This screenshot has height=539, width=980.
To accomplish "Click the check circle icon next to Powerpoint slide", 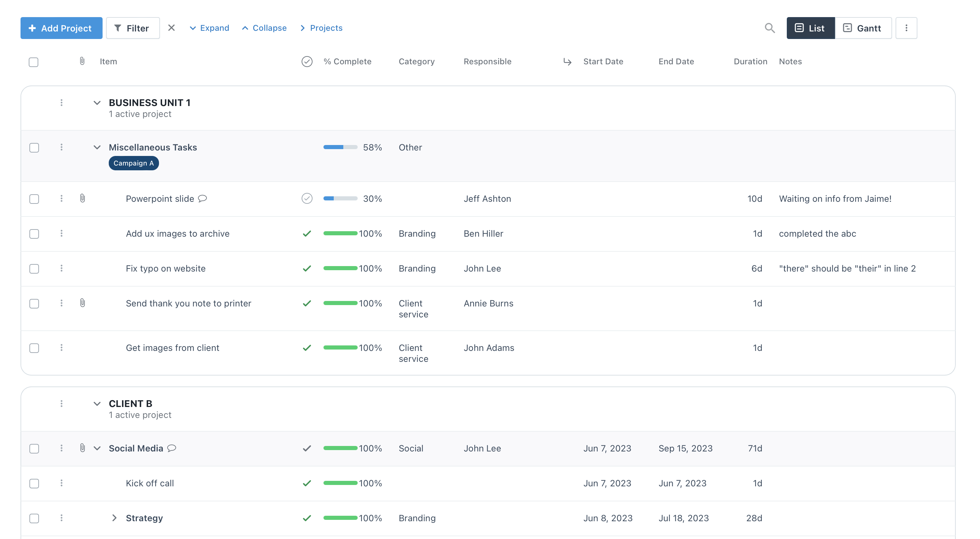I will coord(307,198).
